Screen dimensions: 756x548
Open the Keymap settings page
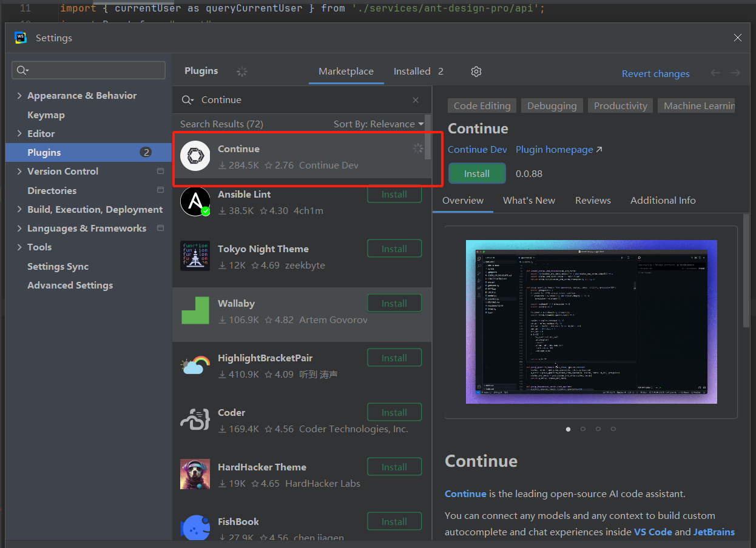coord(46,115)
